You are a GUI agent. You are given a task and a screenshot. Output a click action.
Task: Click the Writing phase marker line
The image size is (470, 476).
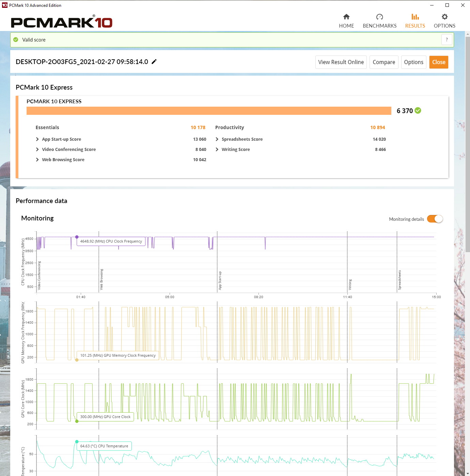347,262
